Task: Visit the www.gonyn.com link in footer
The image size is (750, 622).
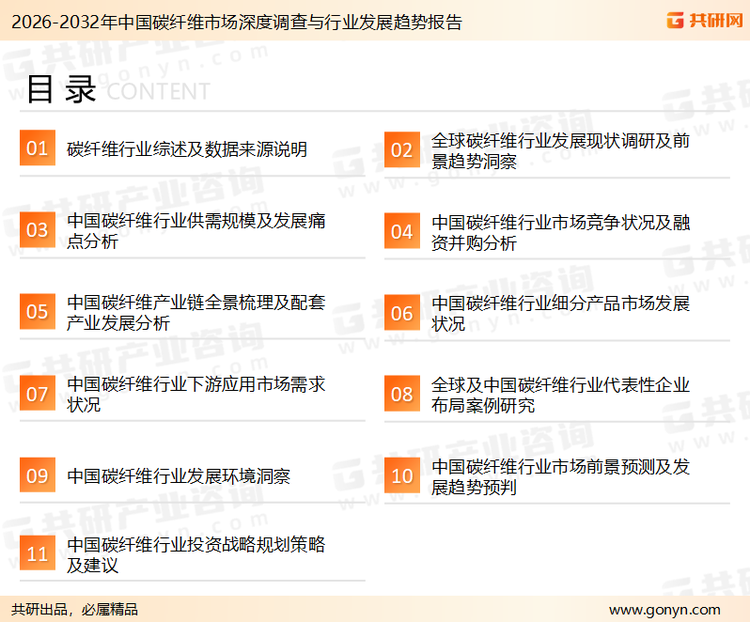Action: (664, 610)
